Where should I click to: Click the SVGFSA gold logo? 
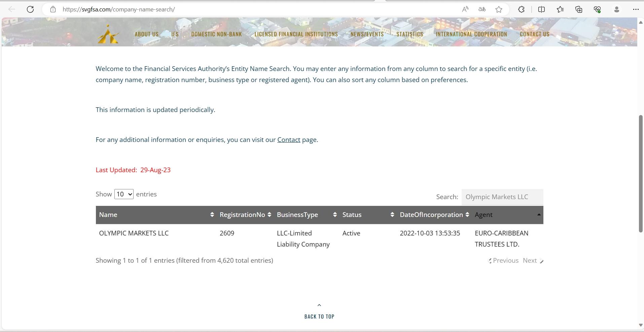pos(108,34)
